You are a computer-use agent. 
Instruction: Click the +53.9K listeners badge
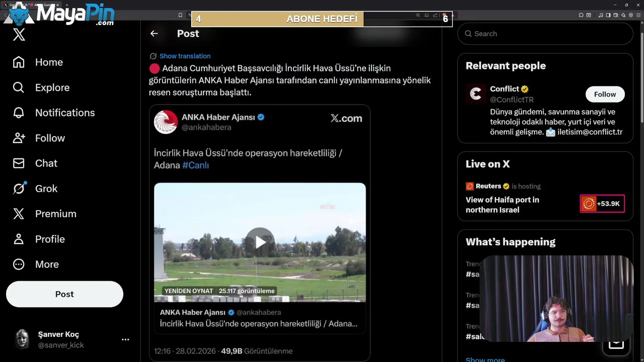(x=602, y=204)
